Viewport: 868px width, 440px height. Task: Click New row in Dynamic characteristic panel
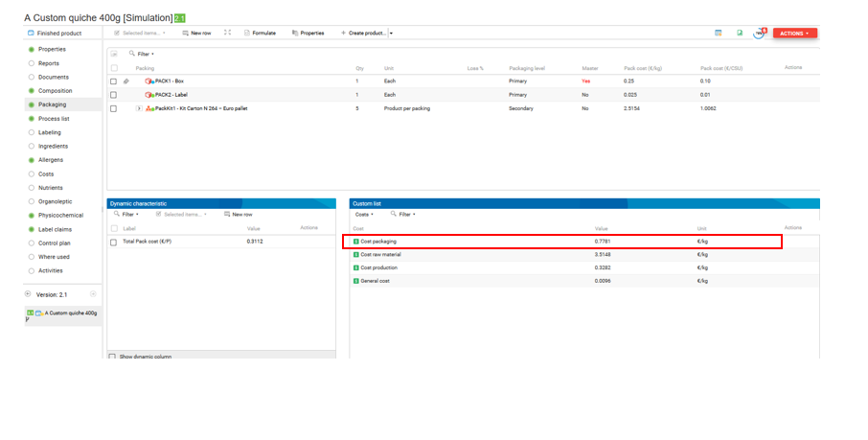click(238, 215)
